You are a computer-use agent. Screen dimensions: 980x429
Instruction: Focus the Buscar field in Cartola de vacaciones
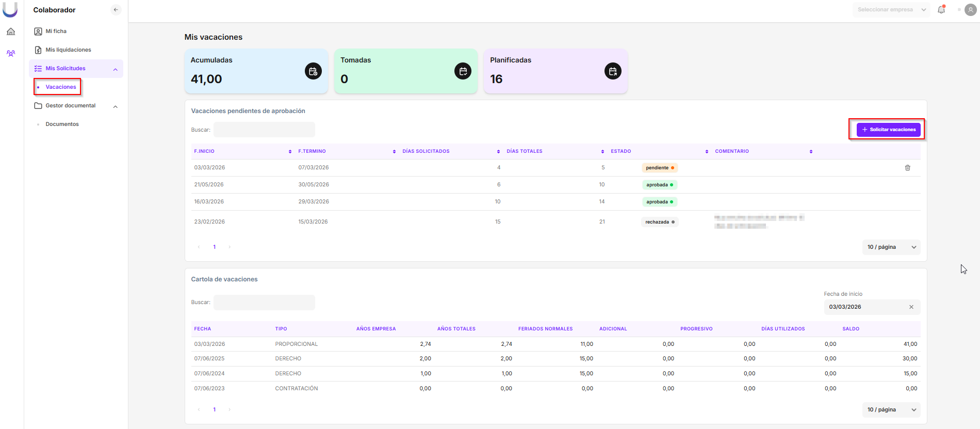264,303
